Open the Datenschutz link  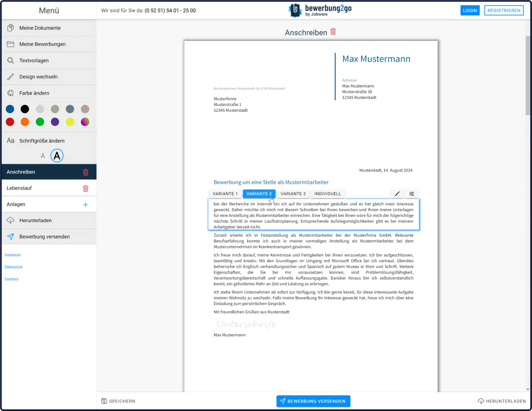14,267
